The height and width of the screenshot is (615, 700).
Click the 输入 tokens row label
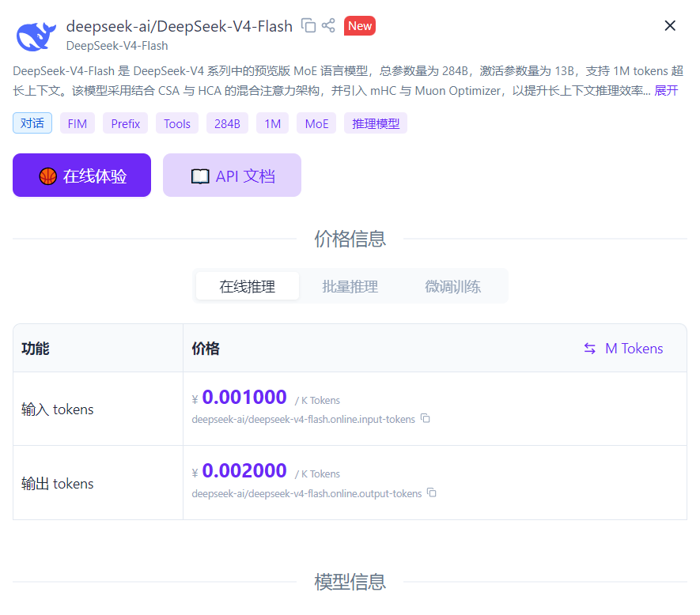(x=58, y=409)
